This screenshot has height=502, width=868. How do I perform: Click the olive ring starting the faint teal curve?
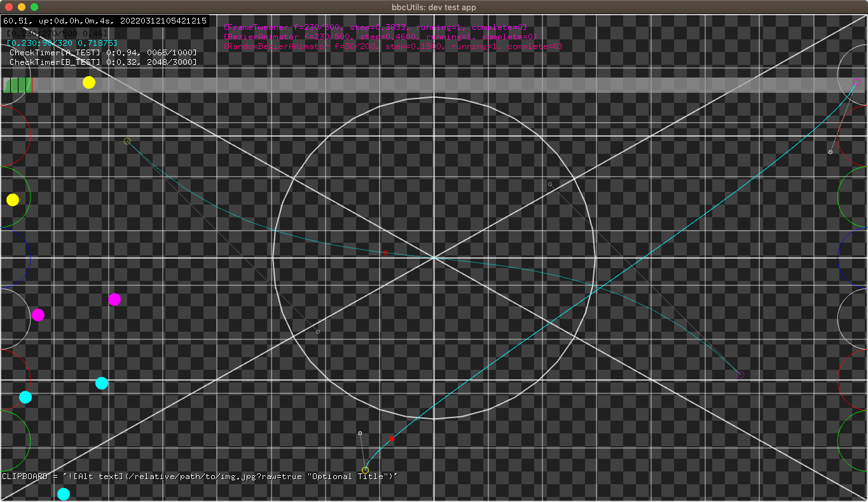[127, 141]
